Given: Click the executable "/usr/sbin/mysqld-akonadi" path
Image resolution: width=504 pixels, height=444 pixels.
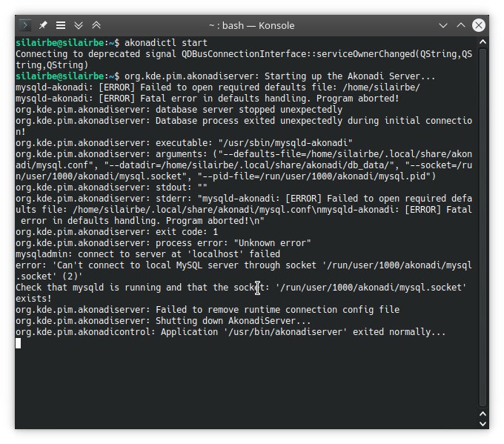Looking at the screenshot, I should point(285,143).
